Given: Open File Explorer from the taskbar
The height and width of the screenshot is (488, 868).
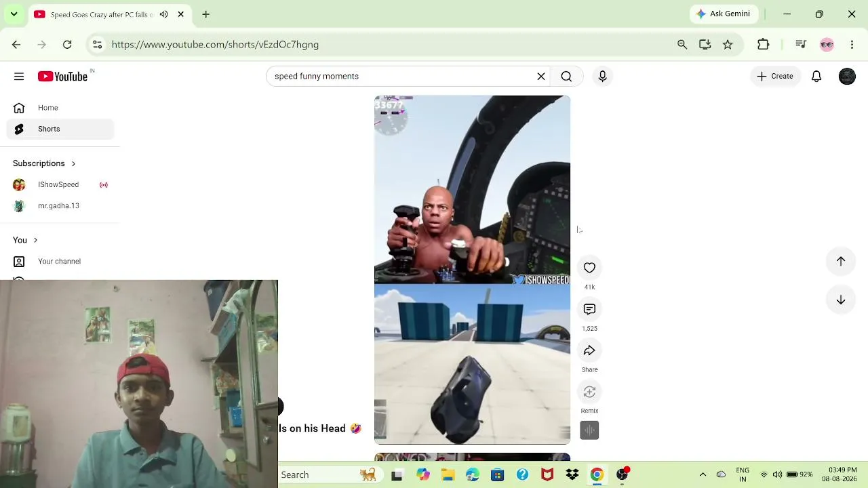Looking at the screenshot, I should coord(448,475).
